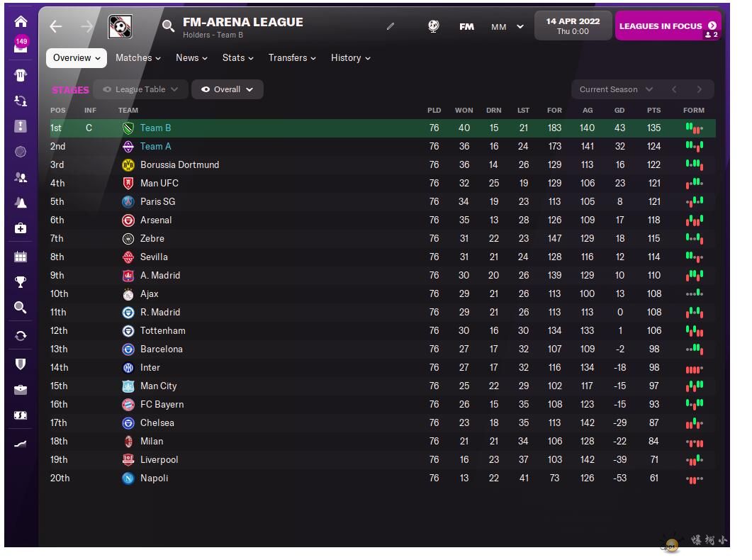
Task: Open the Current Season dropdown
Action: [615, 89]
